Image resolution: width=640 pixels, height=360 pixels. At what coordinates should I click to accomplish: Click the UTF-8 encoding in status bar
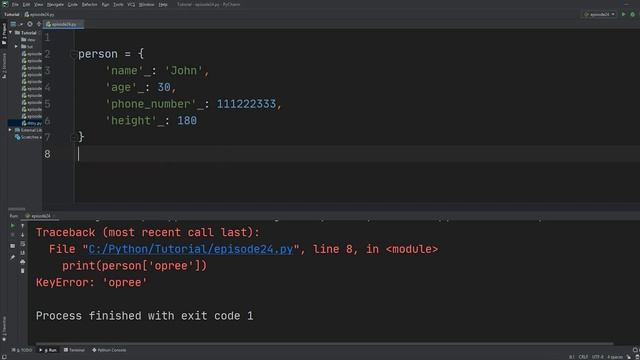(x=598, y=357)
